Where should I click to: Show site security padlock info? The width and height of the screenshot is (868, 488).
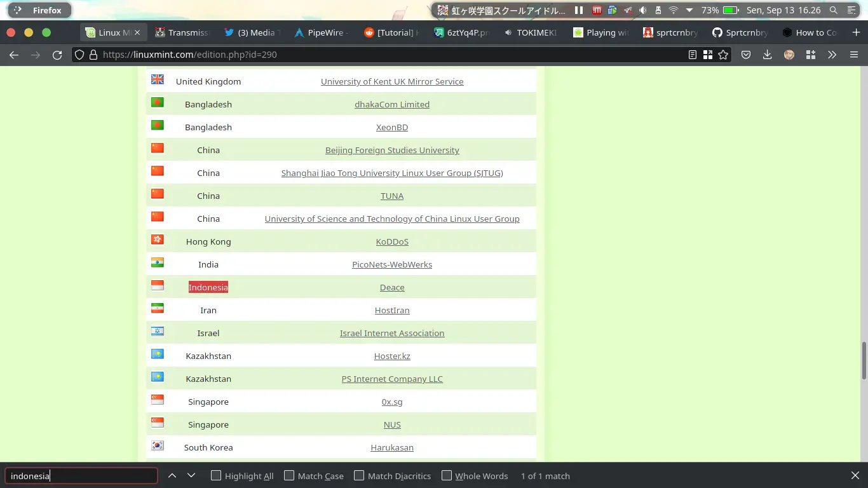click(x=93, y=55)
